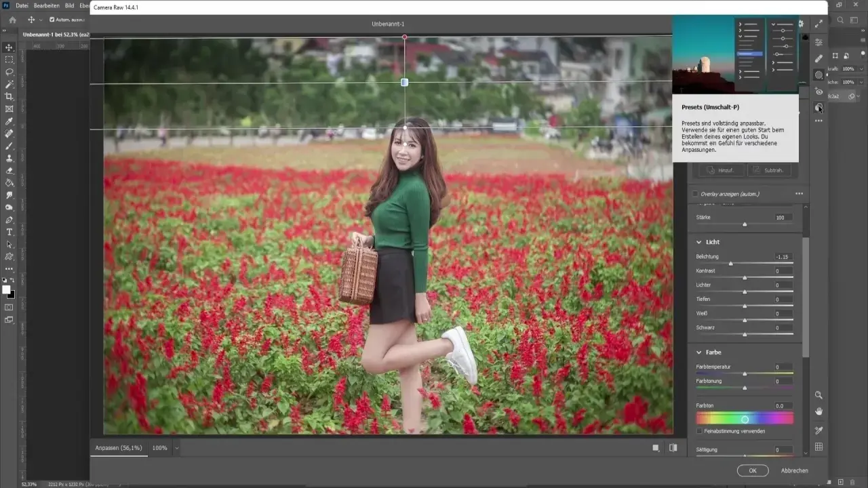Click the Stärke slider handle
Viewport: 868px width, 488px height.
745,224
